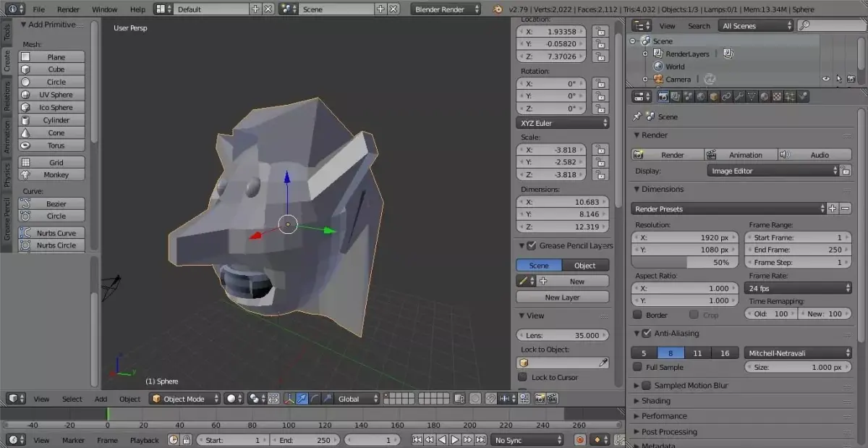Enable Border render checkbox
Image resolution: width=868 pixels, height=448 pixels.
(x=637, y=315)
